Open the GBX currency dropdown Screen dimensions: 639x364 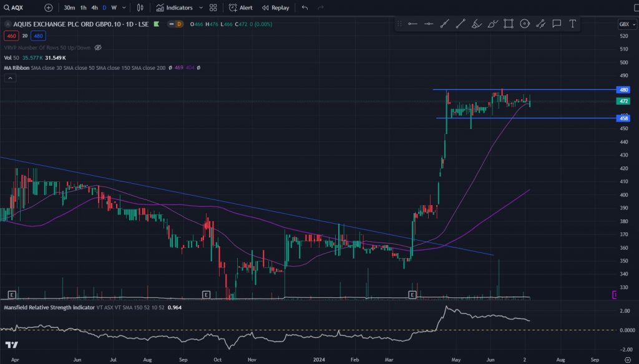[624, 24]
